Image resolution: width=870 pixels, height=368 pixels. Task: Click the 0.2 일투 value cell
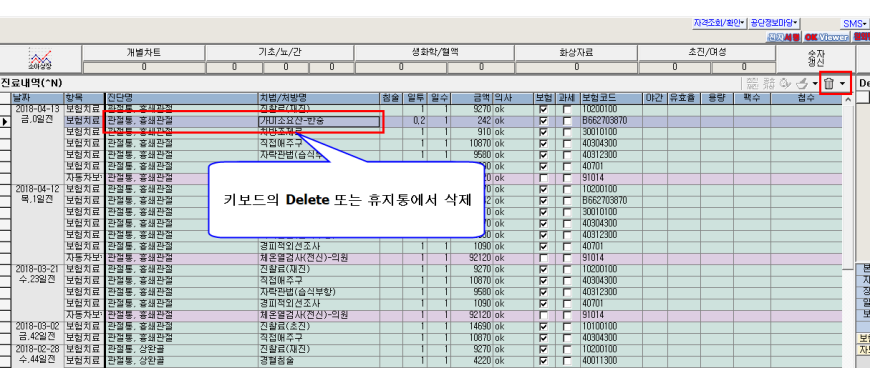(x=414, y=121)
